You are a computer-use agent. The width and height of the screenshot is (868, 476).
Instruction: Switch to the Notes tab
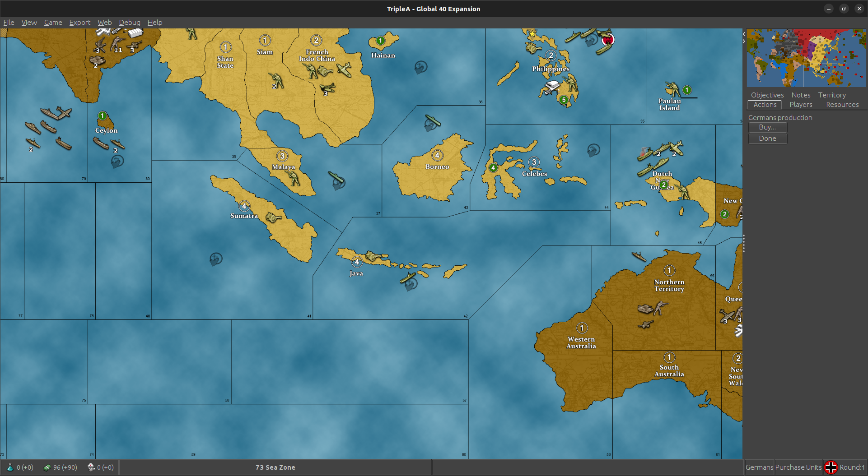[801, 95]
